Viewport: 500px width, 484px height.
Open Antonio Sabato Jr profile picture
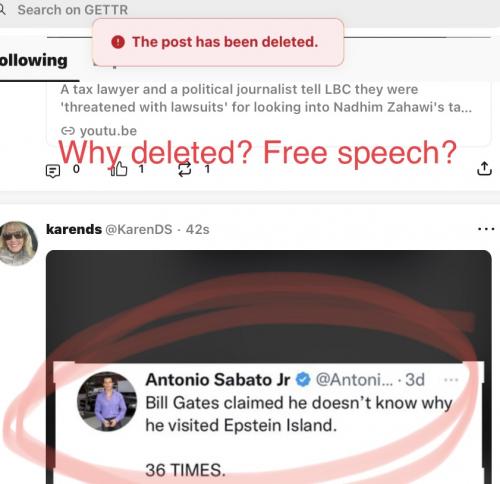click(107, 401)
